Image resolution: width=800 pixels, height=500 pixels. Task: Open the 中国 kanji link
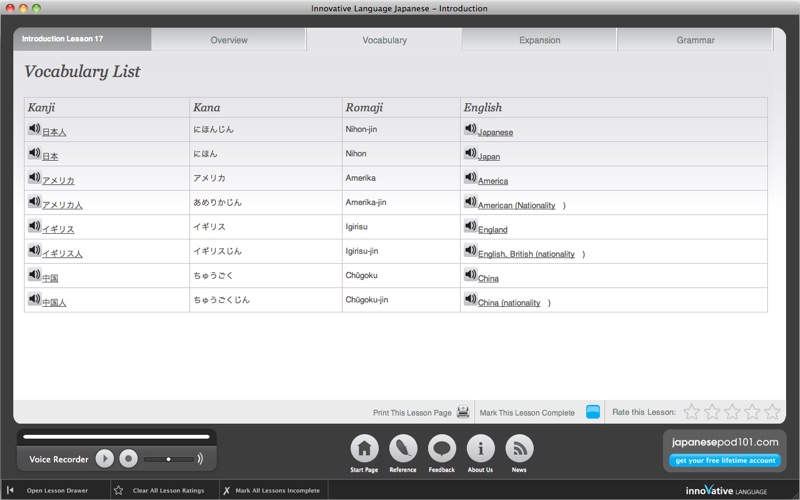pyautogui.click(x=50, y=278)
